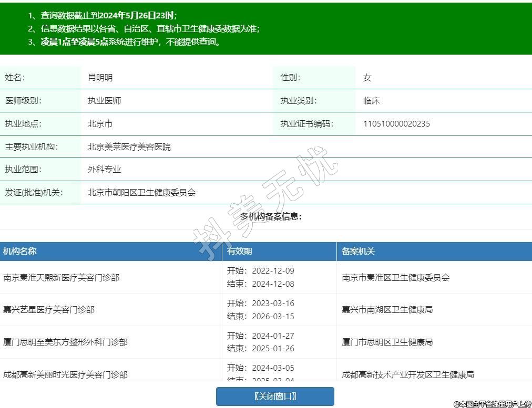Click the 机构名称 column header
532x408 pixels.
tap(20, 251)
